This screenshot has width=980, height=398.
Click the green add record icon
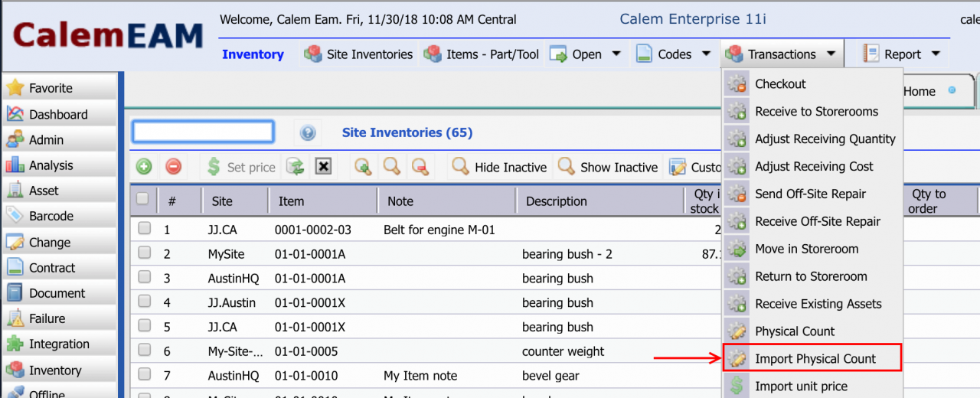click(144, 166)
